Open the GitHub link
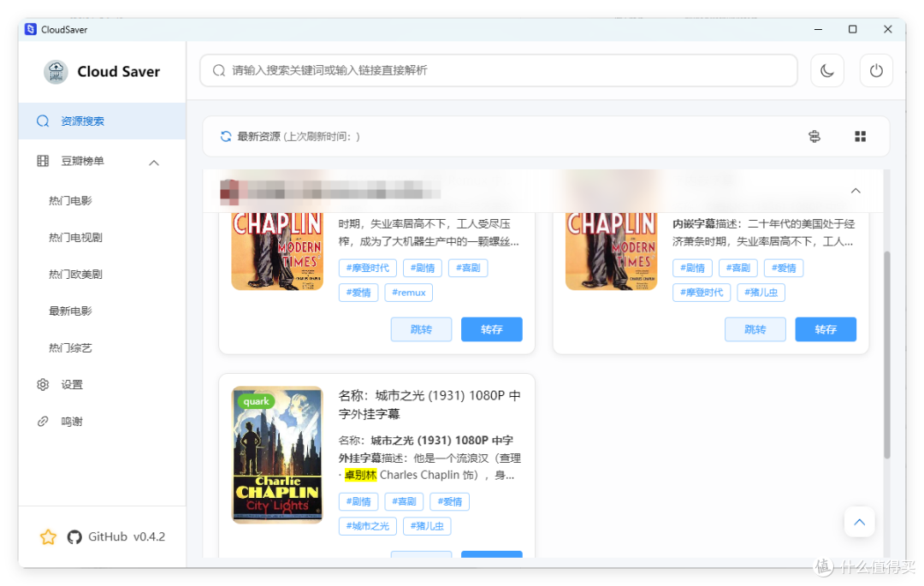This screenshot has width=924, height=586. (108, 536)
